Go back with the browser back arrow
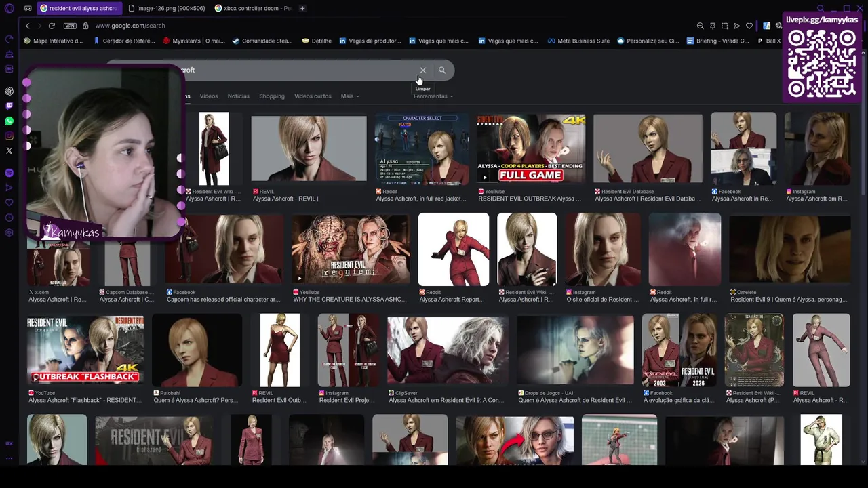The height and width of the screenshot is (488, 868). pyautogui.click(x=27, y=26)
